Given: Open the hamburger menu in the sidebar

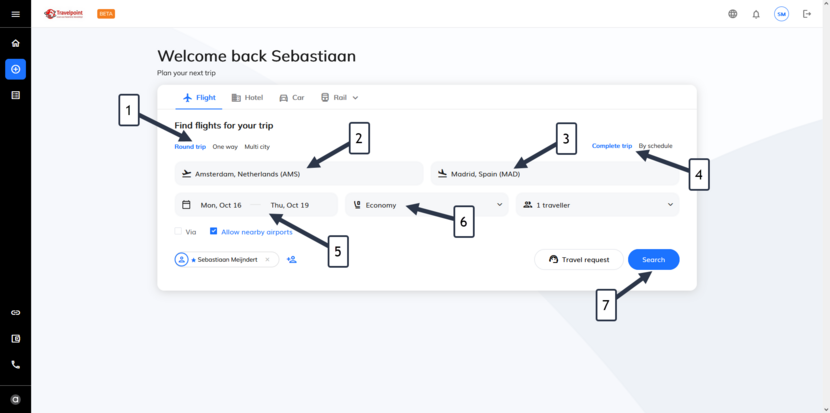Looking at the screenshot, I should (15, 14).
